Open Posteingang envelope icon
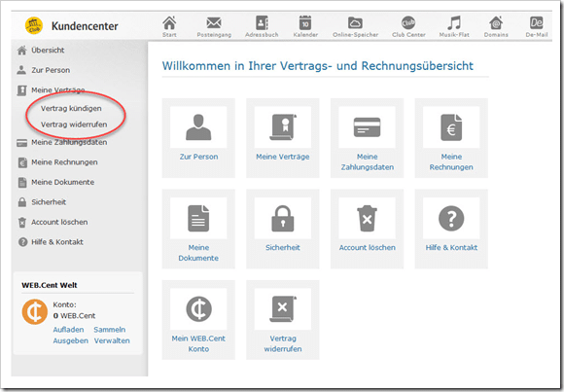 (x=214, y=23)
